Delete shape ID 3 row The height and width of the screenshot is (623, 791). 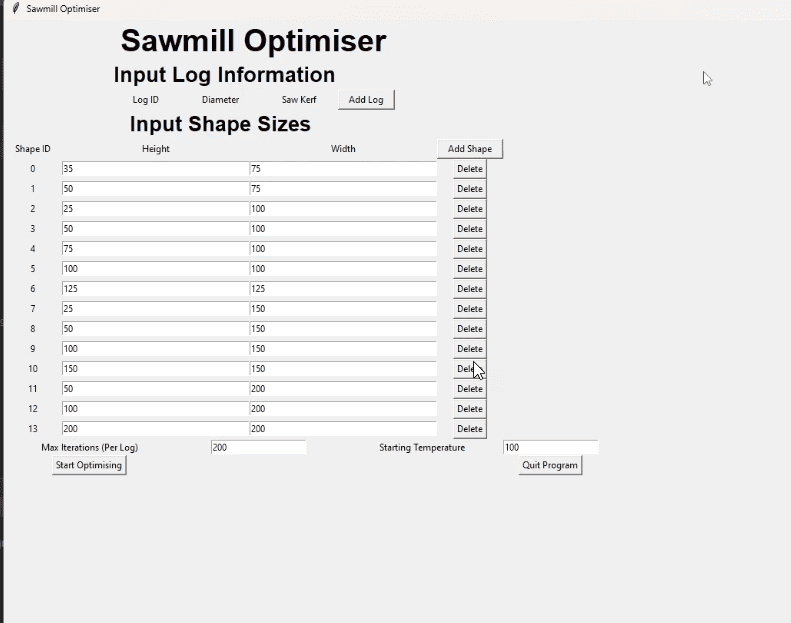[469, 229]
